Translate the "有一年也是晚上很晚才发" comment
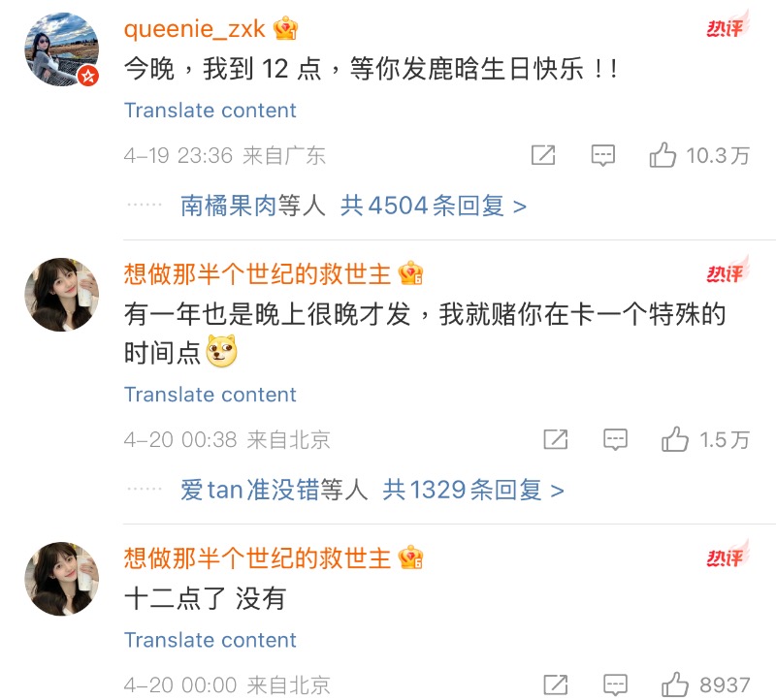The image size is (776, 700). coord(210,395)
